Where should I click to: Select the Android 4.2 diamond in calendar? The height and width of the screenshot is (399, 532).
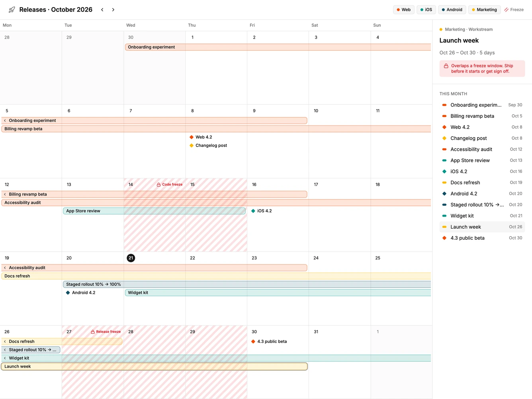click(68, 293)
